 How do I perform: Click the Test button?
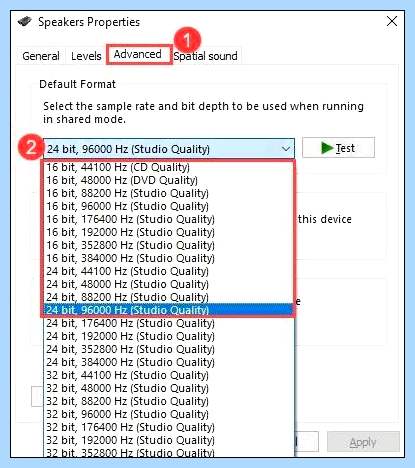coord(338,148)
